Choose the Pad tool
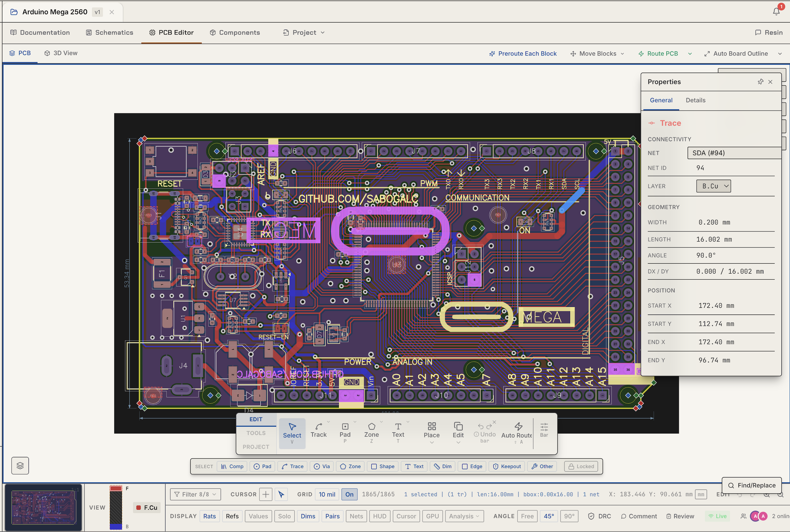 [x=345, y=432]
